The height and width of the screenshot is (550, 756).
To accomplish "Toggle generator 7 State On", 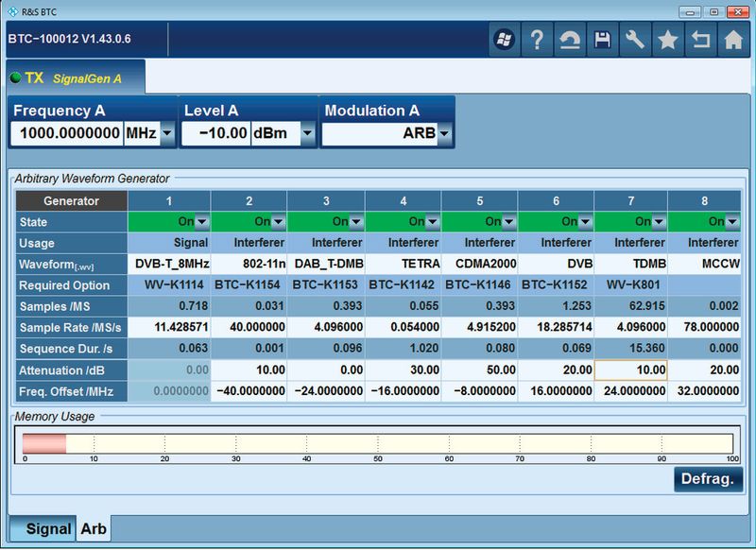I will coord(630,222).
